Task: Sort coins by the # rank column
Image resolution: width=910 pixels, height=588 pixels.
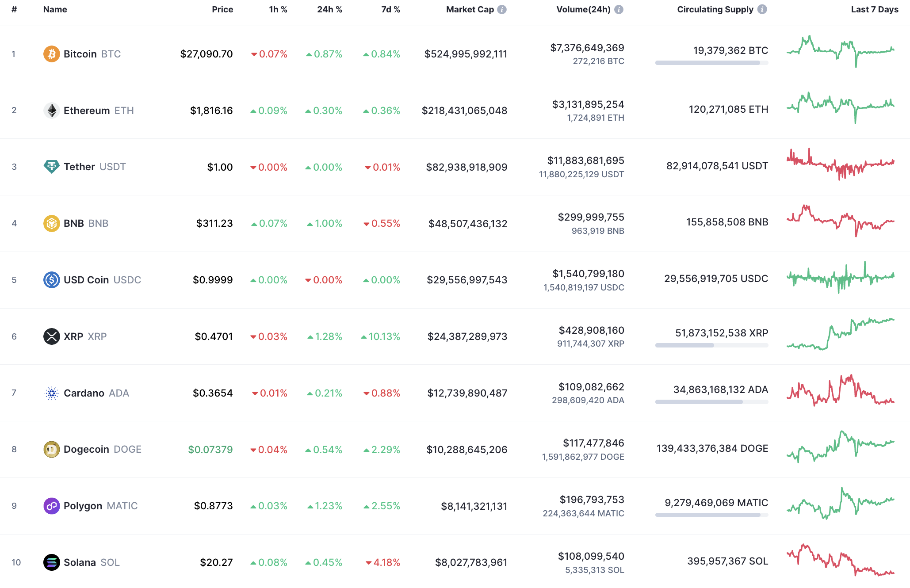Action: click(14, 9)
